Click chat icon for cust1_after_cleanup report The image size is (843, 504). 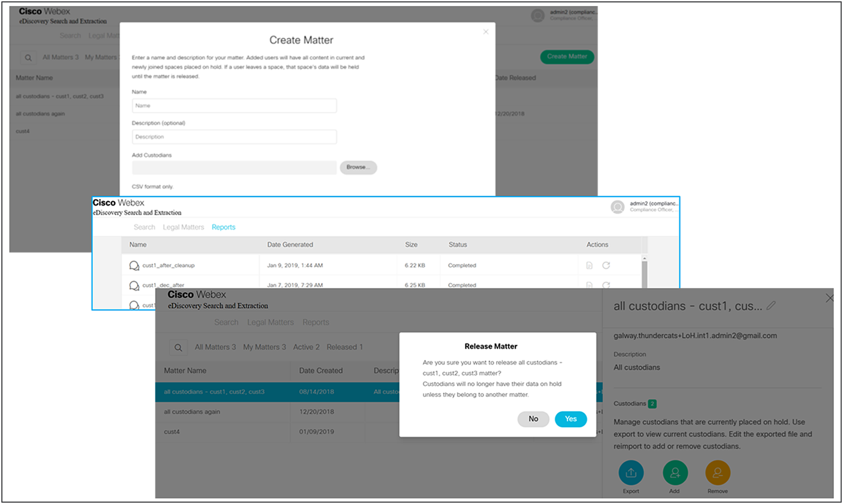coord(134,265)
